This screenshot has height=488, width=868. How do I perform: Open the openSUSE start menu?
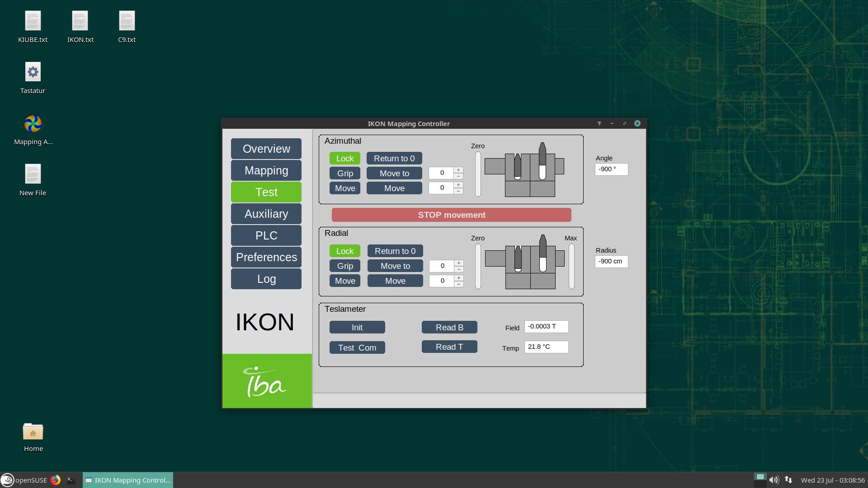[24, 480]
